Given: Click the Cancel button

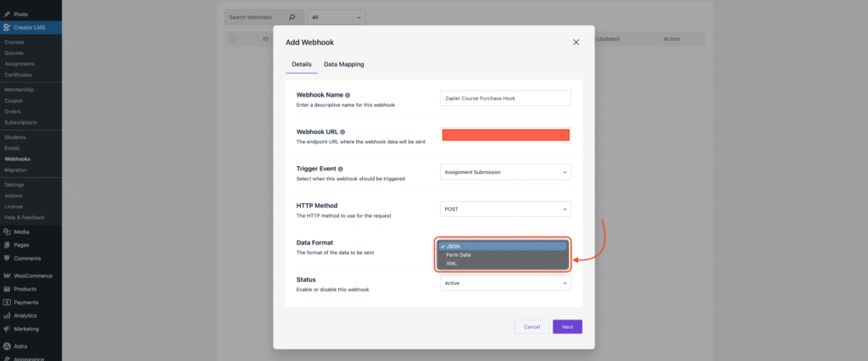Looking at the screenshot, I should [531, 326].
